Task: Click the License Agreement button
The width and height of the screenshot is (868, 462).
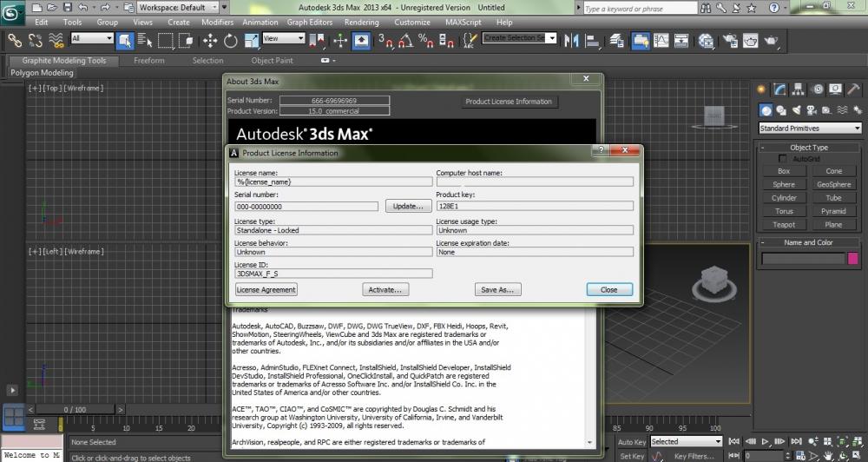Action: [x=266, y=290]
